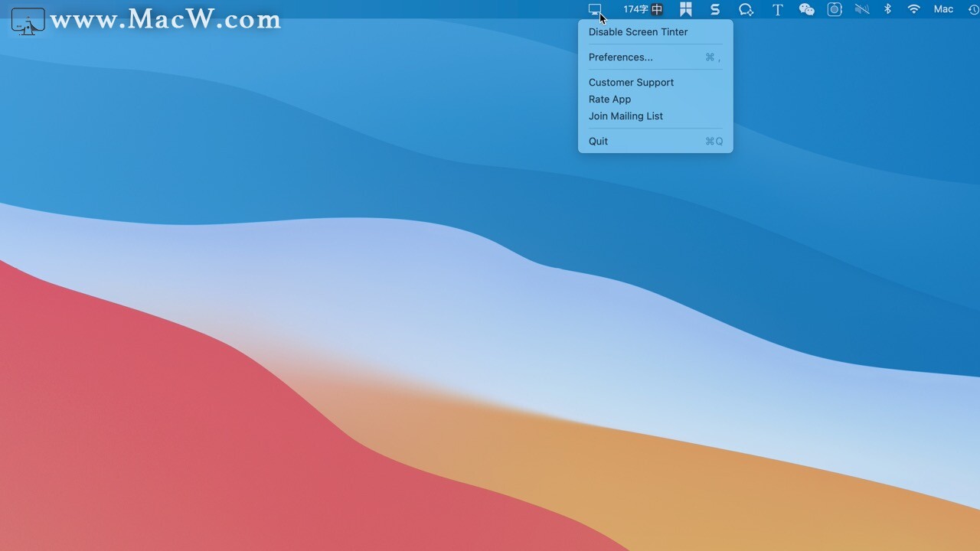The height and width of the screenshot is (551, 980).
Task: Open the Mac menu in the menu bar
Action: 943,9
